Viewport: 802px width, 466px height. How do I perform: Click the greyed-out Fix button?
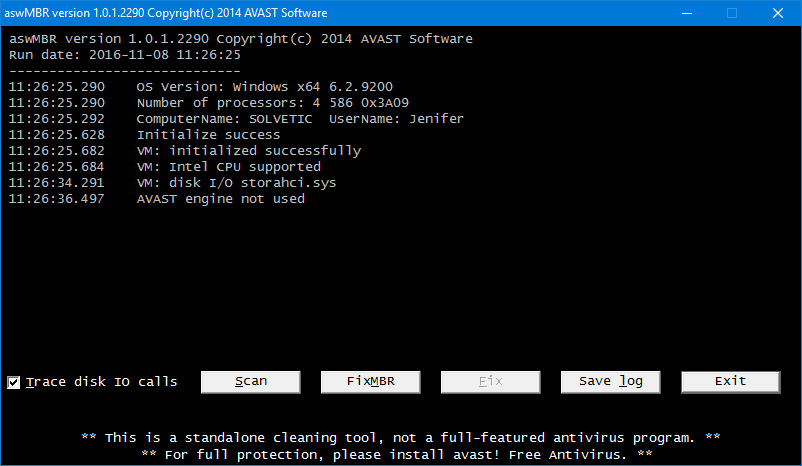(x=491, y=382)
